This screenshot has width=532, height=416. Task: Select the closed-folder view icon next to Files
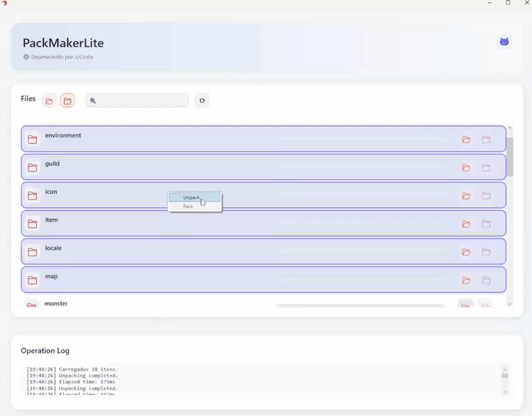tap(68, 100)
